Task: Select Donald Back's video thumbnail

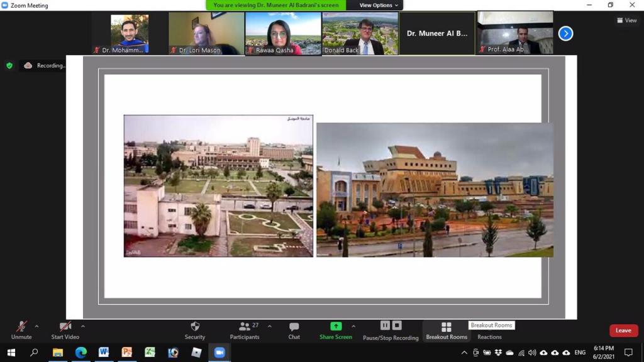Action: (360, 33)
